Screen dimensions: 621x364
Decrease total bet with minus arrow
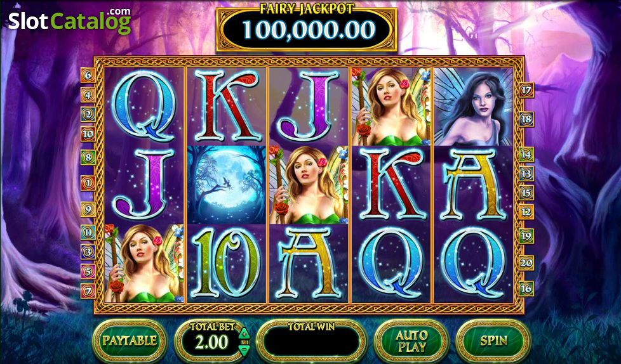tap(244, 349)
